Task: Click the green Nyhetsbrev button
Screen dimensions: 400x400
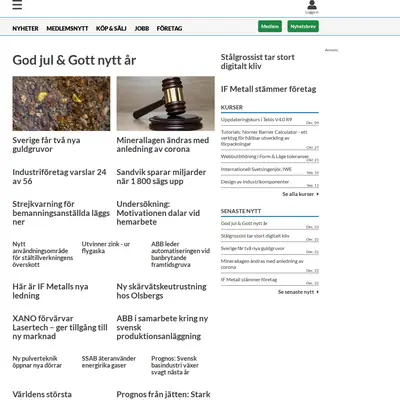Action: point(303,26)
